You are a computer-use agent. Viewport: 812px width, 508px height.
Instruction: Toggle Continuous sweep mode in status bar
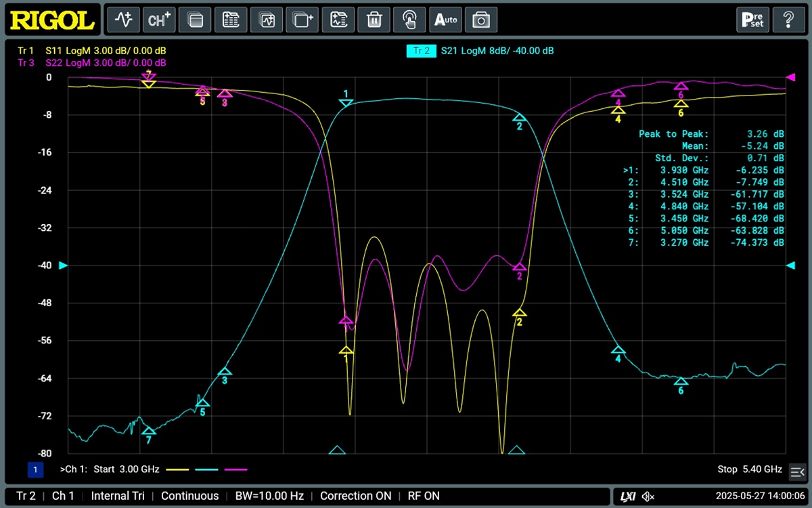(189, 496)
